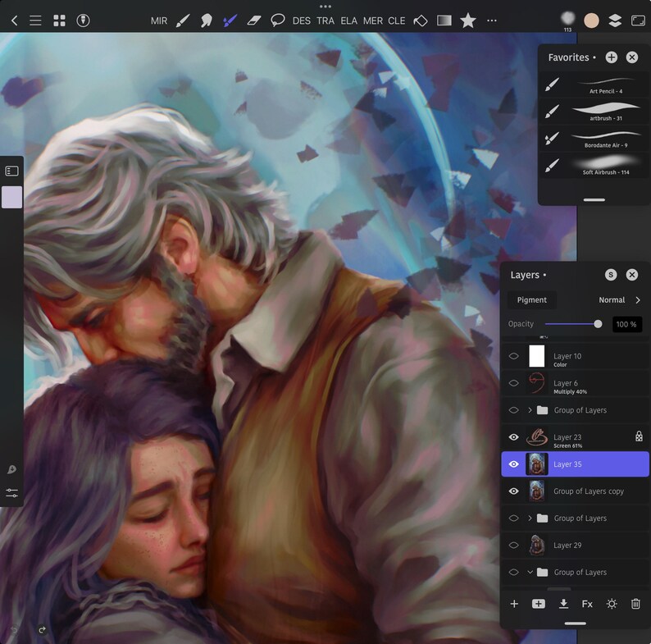Click the 100 % opacity value field
The image size is (651, 644).
click(x=626, y=324)
